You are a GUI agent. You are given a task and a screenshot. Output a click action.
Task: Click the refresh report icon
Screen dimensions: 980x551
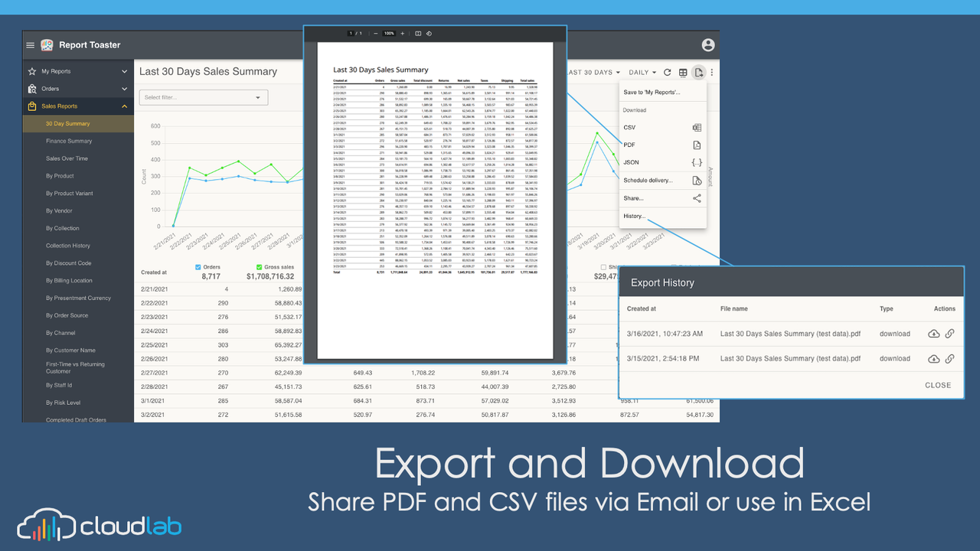pos(667,73)
